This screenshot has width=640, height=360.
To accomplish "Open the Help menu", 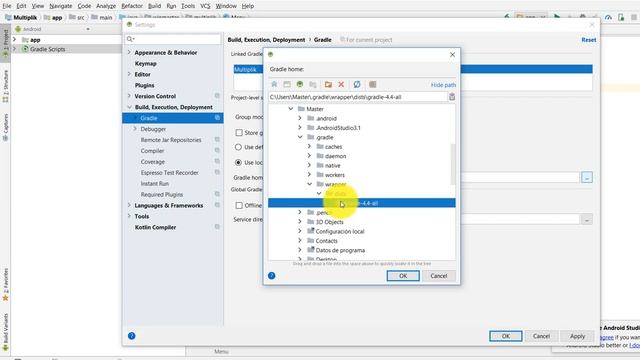I will [248, 6].
